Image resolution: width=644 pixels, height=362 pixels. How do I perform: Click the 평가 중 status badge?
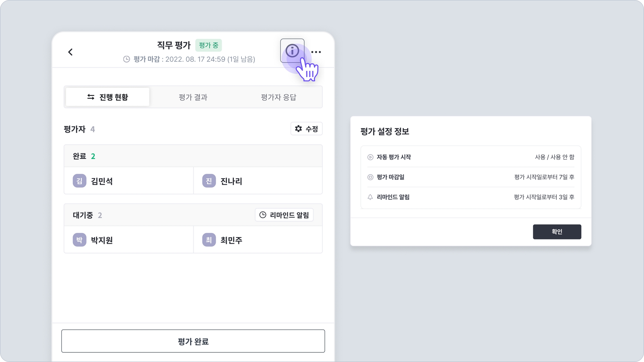coord(208,45)
